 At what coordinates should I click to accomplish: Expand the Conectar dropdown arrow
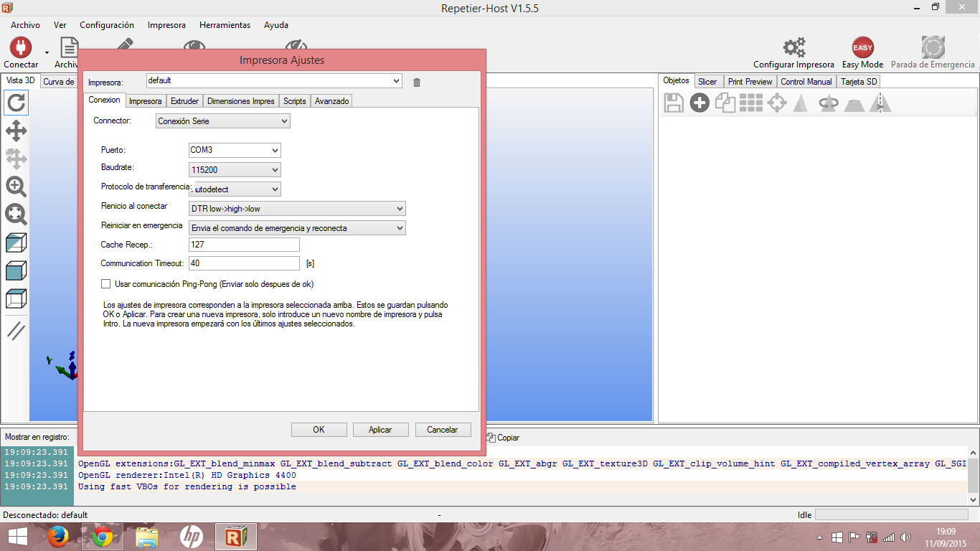point(47,52)
